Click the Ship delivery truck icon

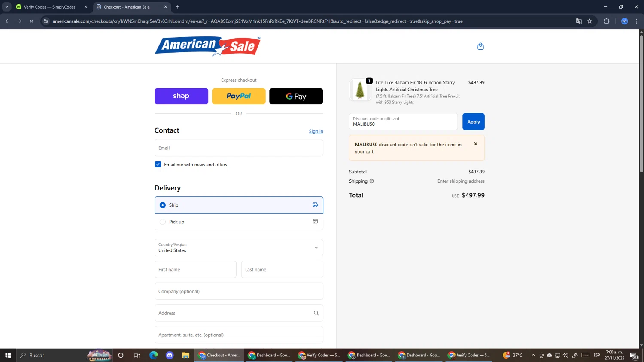click(x=315, y=205)
